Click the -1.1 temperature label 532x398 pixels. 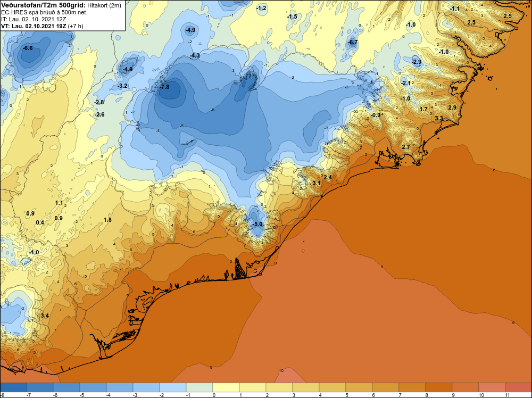[454, 9]
